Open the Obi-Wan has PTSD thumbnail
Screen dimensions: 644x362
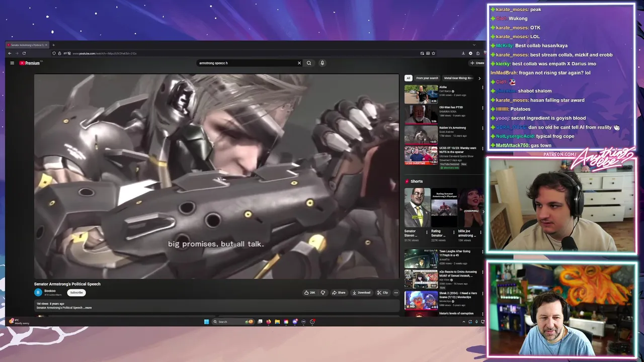coord(421,114)
